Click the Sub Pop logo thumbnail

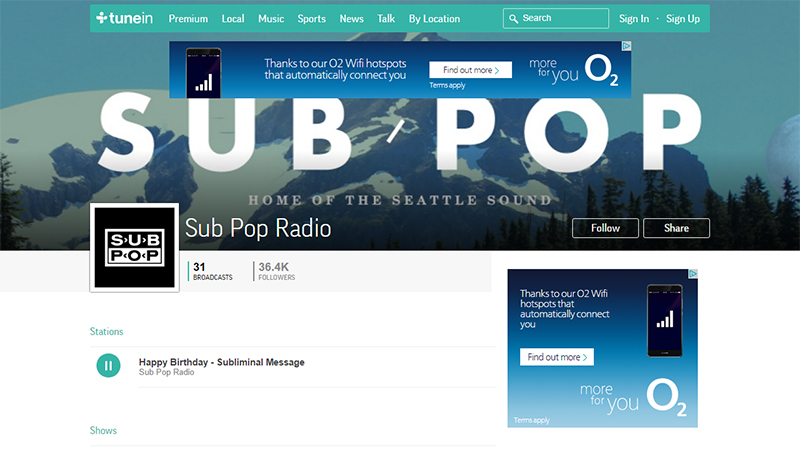tap(135, 247)
